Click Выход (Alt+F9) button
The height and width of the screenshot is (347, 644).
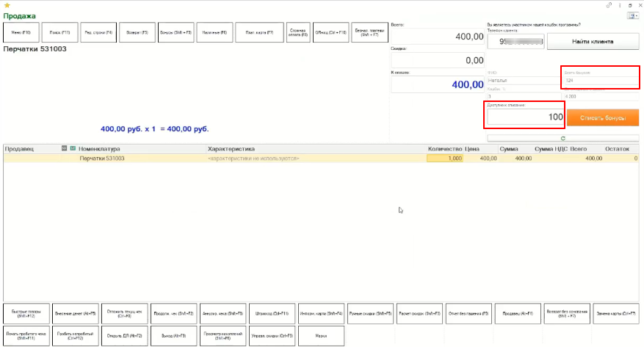point(174,336)
